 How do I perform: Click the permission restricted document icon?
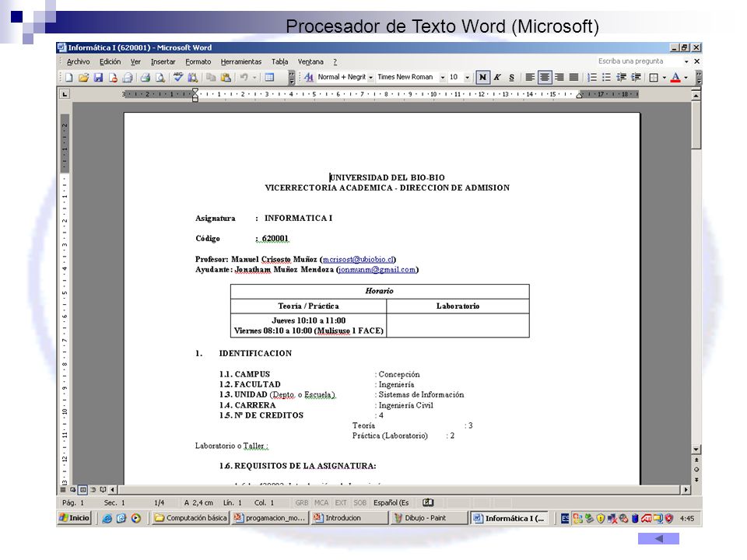tap(113, 78)
